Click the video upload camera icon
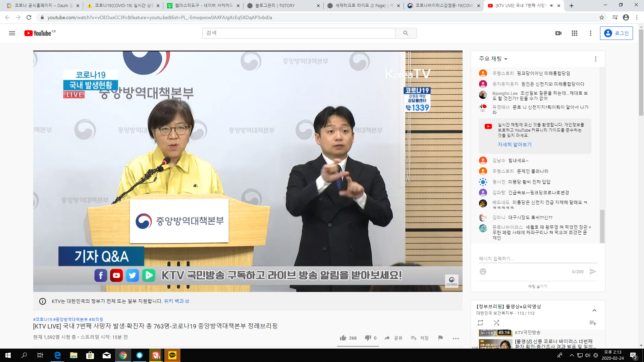Image resolution: width=644 pixels, height=362 pixels. point(558,33)
